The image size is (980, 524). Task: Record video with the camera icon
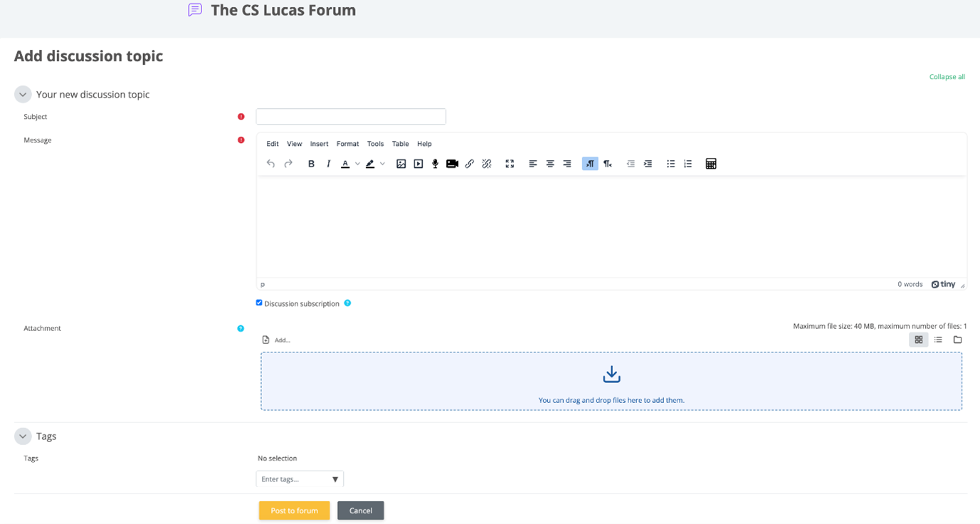point(452,164)
